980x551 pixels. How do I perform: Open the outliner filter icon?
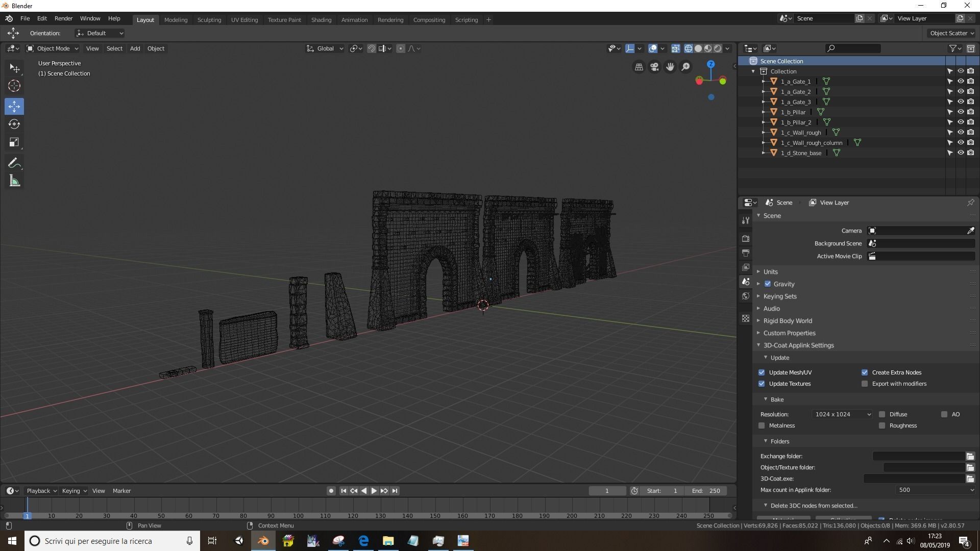(x=955, y=48)
